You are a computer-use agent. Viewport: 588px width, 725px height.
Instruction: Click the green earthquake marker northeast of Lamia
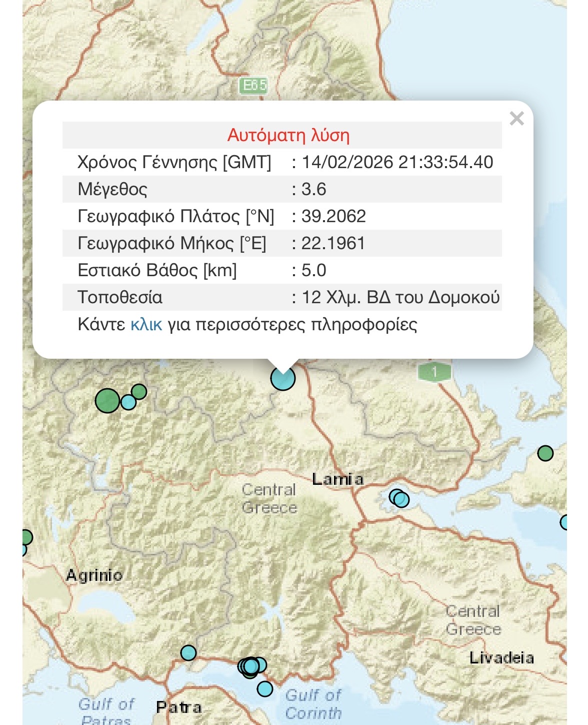coord(545,453)
